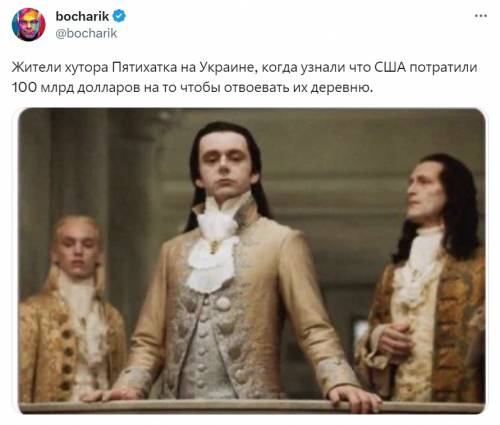Viewport: 500px width, 425px height.
Task: Click the word отвоевать in the second line
Action: [x=257, y=88]
